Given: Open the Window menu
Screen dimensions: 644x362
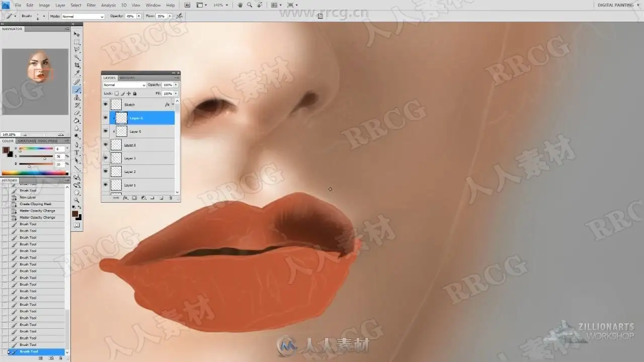Looking at the screenshot, I should [x=153, y=5].
